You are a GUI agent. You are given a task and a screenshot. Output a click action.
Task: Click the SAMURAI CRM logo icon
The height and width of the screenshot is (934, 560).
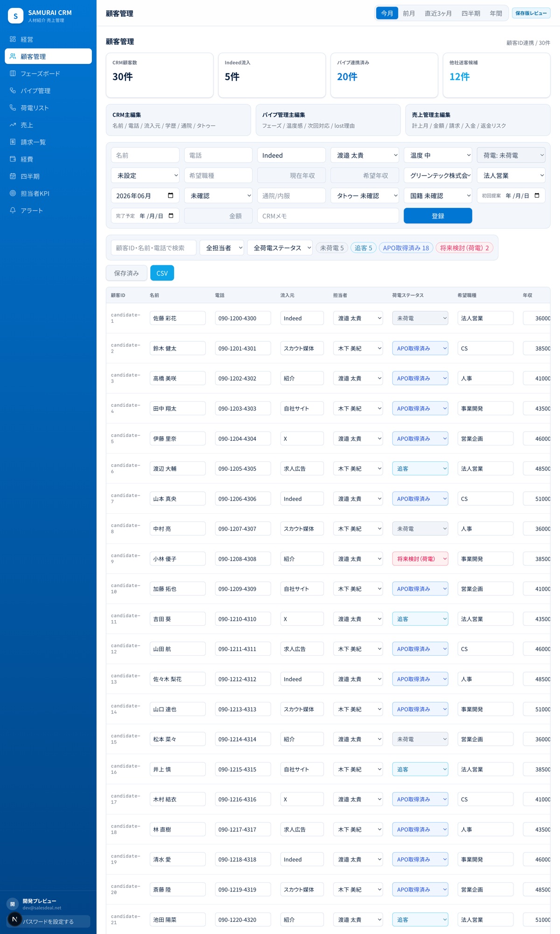point(15,16)
